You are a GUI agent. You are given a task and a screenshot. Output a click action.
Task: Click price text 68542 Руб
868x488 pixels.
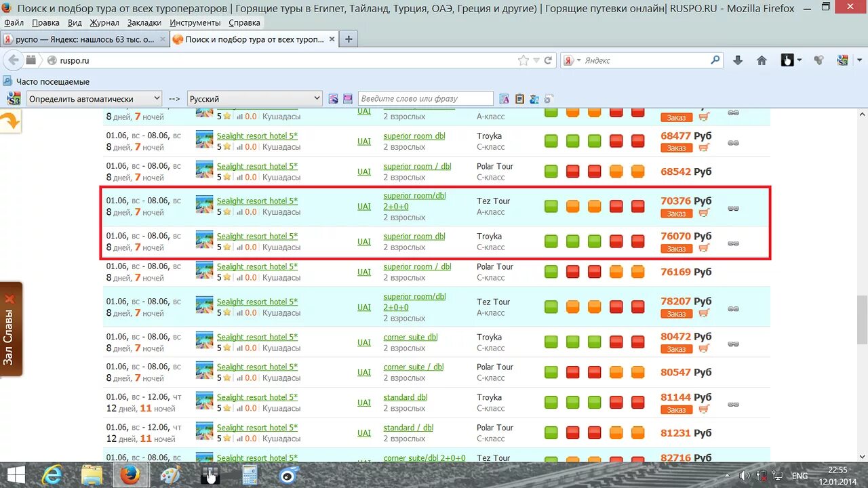pos(686,171)
